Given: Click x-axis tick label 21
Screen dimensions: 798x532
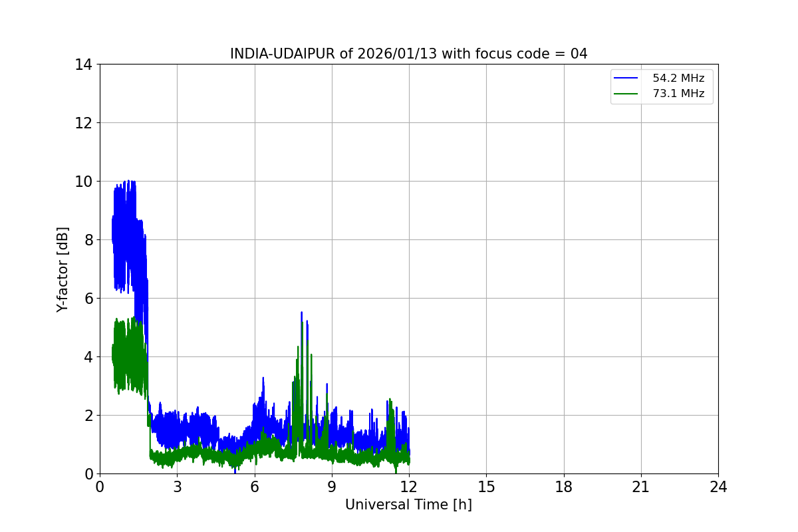Looking at the screenshot, I should click(x=641, y=487).
